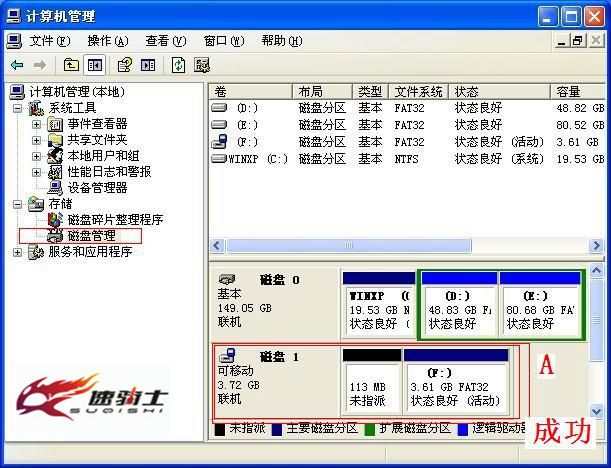Image resolution: width=611 pixels, height=468 pixels.
Task: Open the 帮助(H) menu
Action: (282, 41)
